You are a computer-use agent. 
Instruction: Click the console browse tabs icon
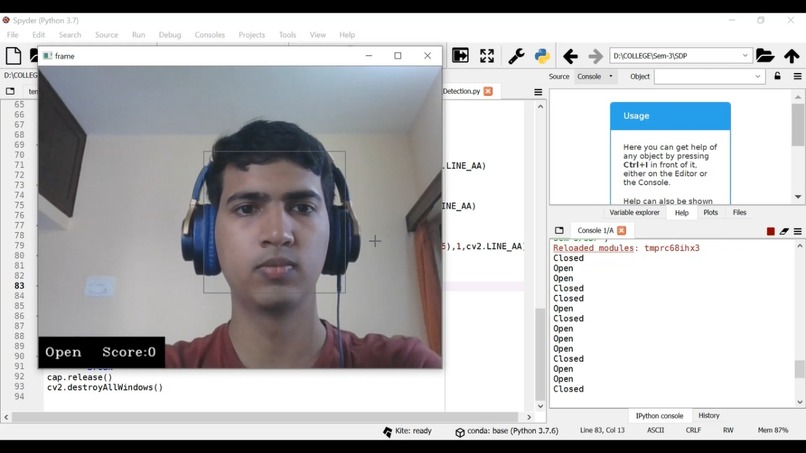point(559,230)
